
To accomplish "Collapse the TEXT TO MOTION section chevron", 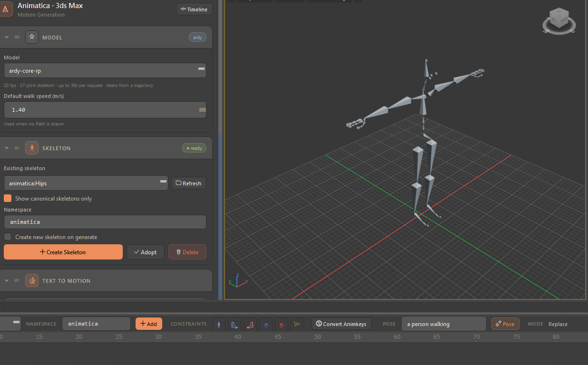I will tap(7, 280).
